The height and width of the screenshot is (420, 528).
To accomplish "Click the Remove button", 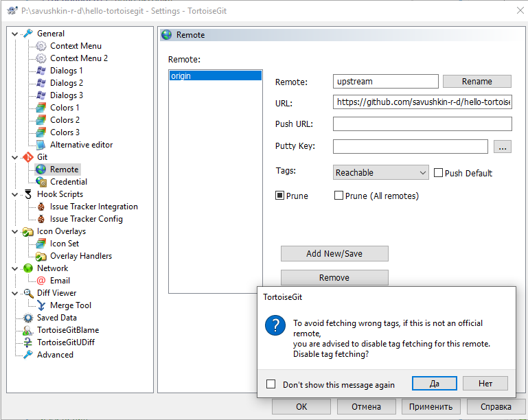I will pos(334,278).
